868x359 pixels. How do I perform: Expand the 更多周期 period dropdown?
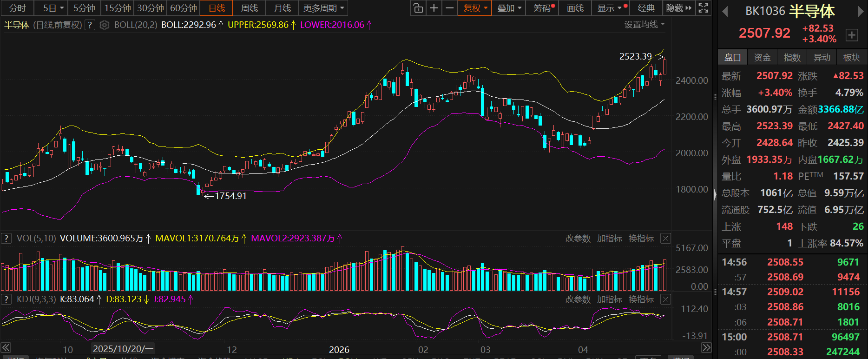click(x=323, y=8)
